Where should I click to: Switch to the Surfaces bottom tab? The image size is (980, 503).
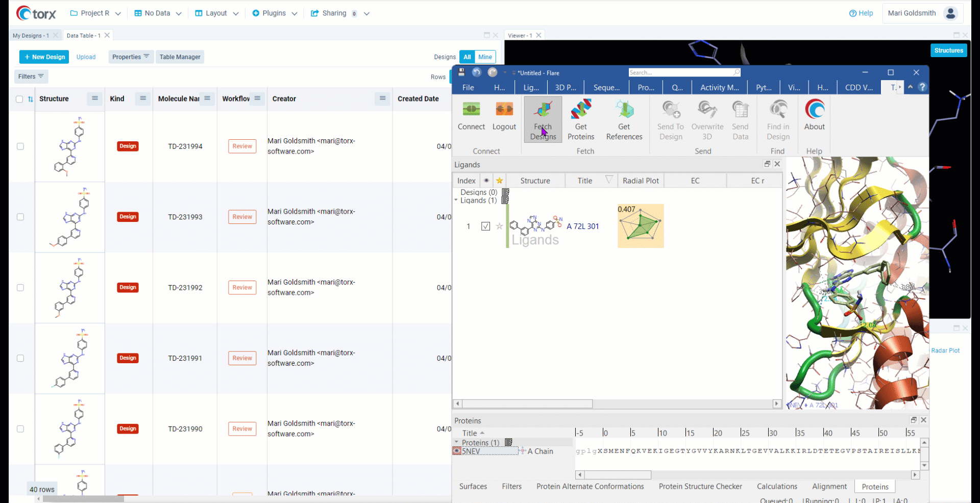tap(473, 487)
